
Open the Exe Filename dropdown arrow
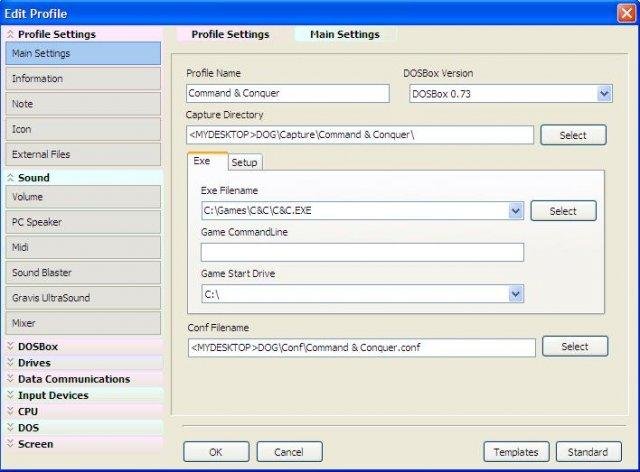pyautogui.click(x=516, y=211)
